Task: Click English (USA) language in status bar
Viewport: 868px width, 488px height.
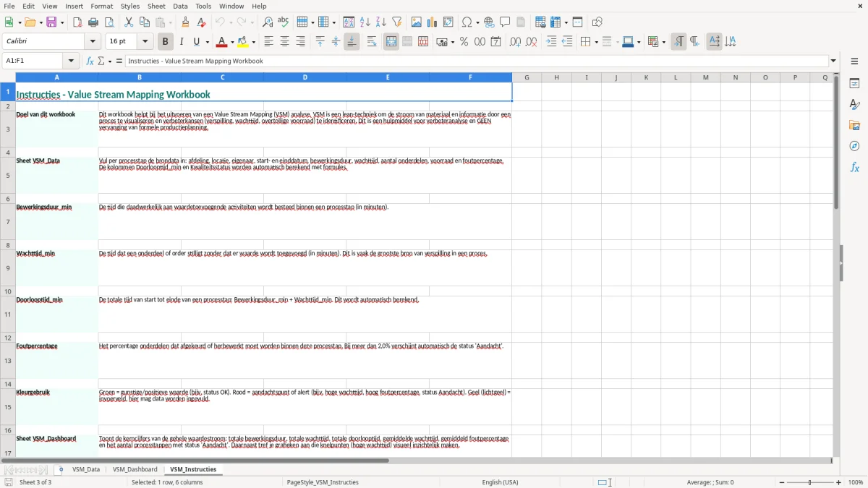Action: click(501, 482)
